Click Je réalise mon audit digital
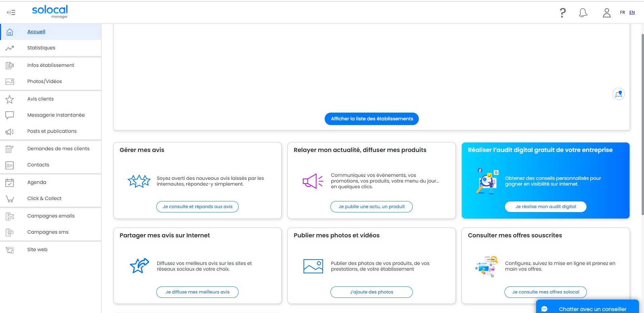 545,207
